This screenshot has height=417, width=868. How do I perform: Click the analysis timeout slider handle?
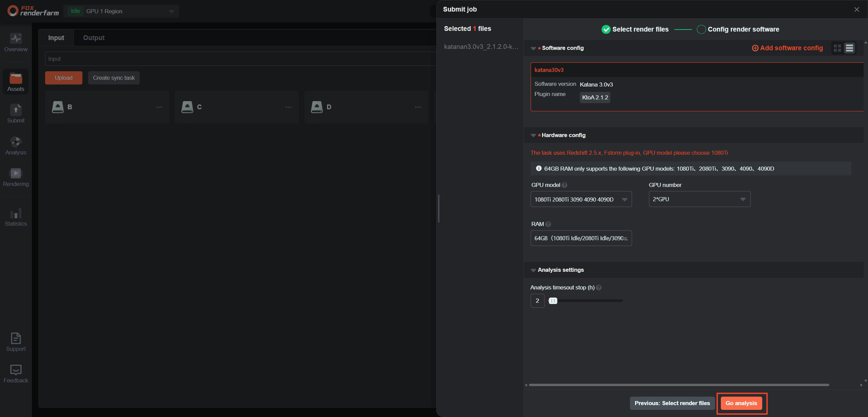coord(553,301)
